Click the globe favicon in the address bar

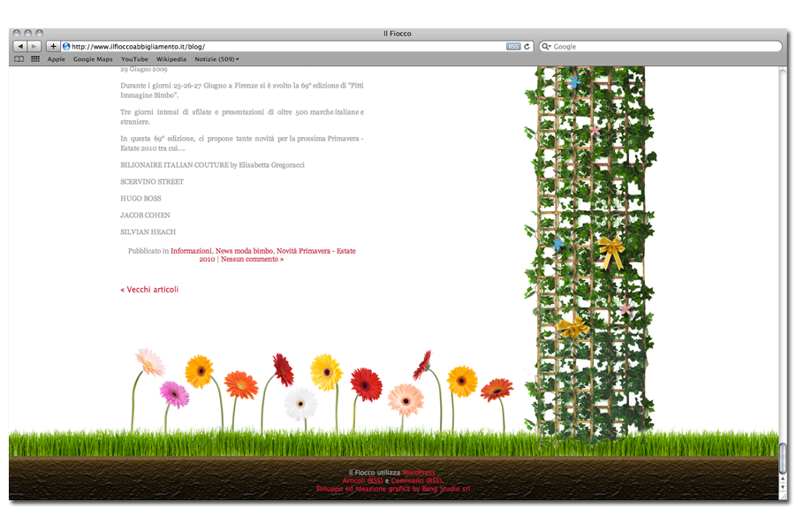point(64,46)
